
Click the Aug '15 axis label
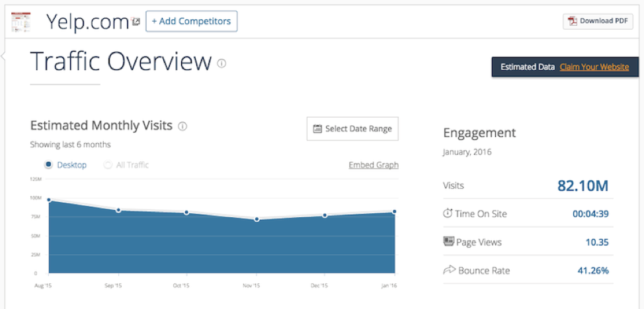tap(42, 285)
